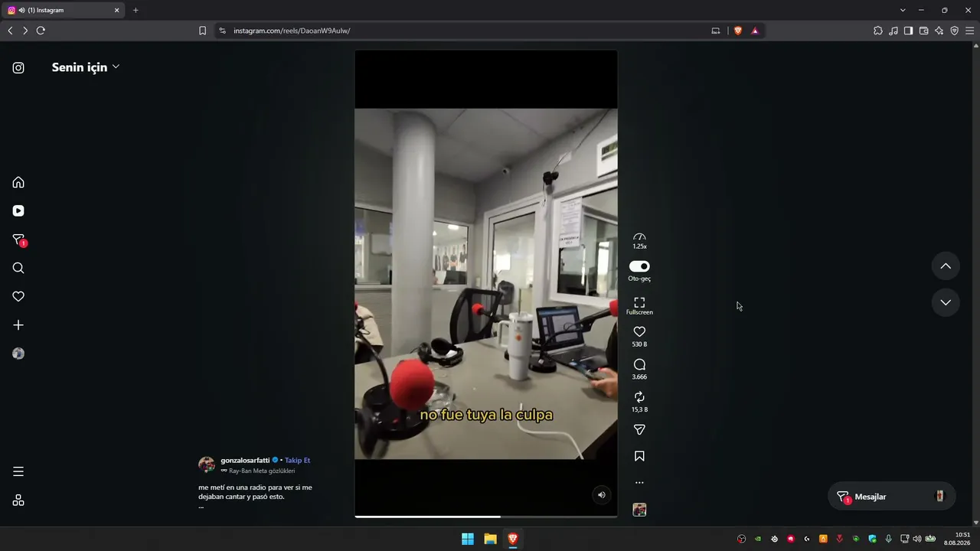Toggle the Oto-geç auto-skip switch
The height and width of the screenshot is (551, 980).
[x=639, y=266]
